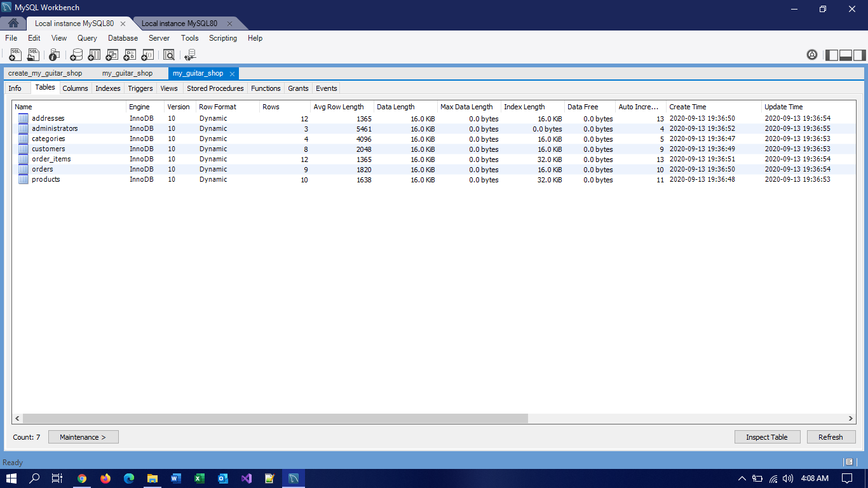Toggle the bottom output panel
The height and width of the screenshot is (488, 868).
(x=846, y=55)
